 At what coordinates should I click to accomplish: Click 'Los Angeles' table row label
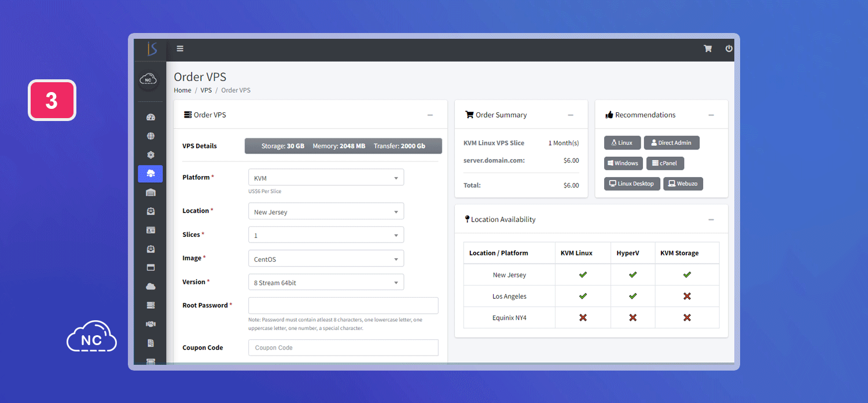[509, 296]
